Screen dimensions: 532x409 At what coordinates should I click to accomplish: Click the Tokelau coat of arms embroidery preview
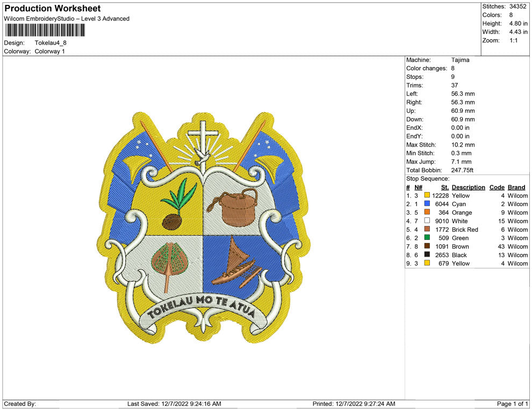tap(203, 228)
